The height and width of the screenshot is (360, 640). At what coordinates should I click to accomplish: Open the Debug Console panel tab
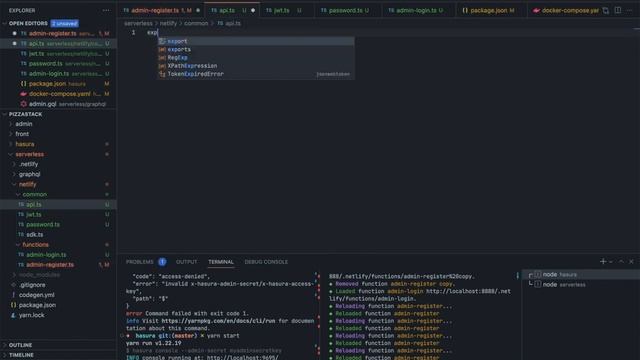click(x=266, y=262)
